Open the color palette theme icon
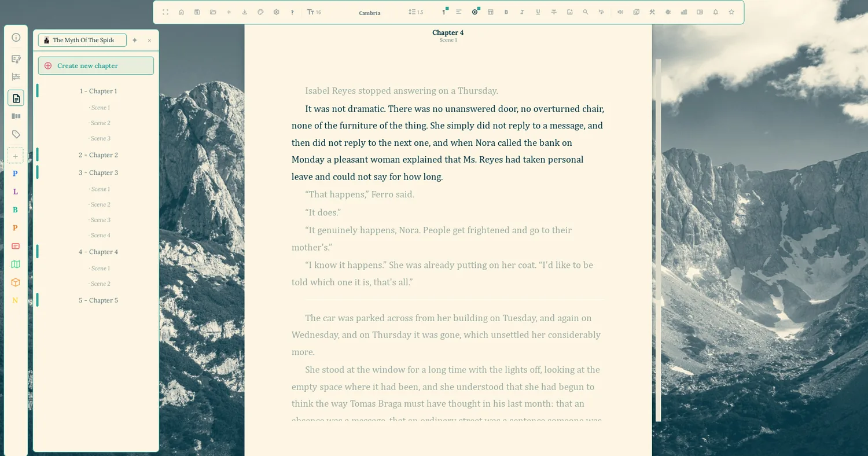The width and height of the screenshot is (868, 456). tap(260, 12)
